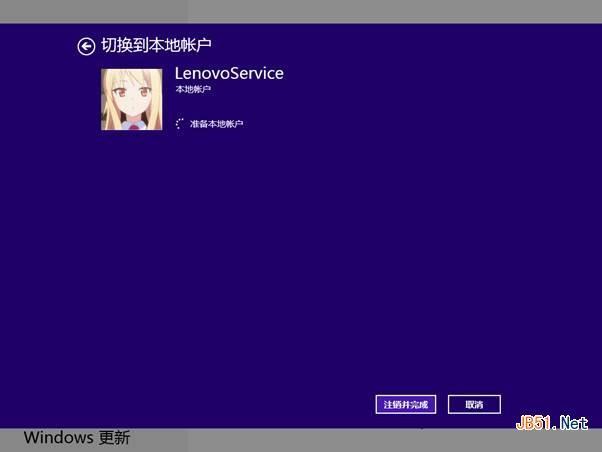Click the LenovoService account name
Image resolution: width=602 pixels, height=452 pixels.
[x=229, y=73]
